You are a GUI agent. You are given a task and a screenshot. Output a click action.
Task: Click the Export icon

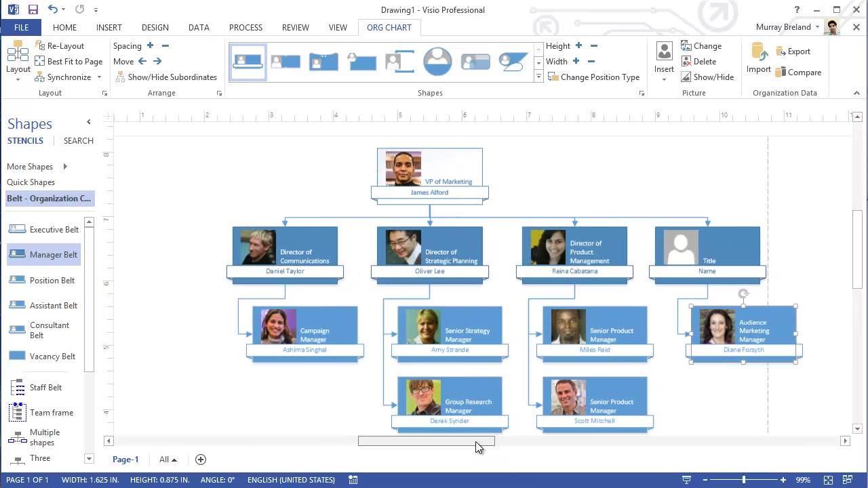(x=781, y=52)
